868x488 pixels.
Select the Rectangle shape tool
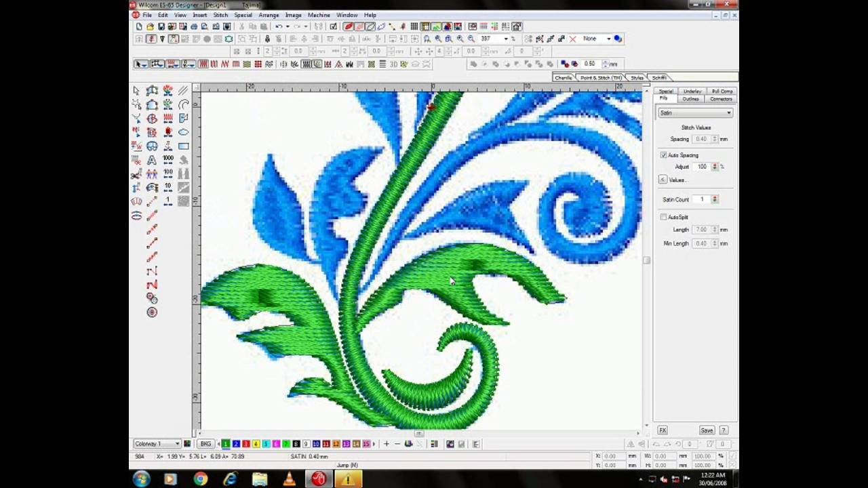click(x=184, y=146)
